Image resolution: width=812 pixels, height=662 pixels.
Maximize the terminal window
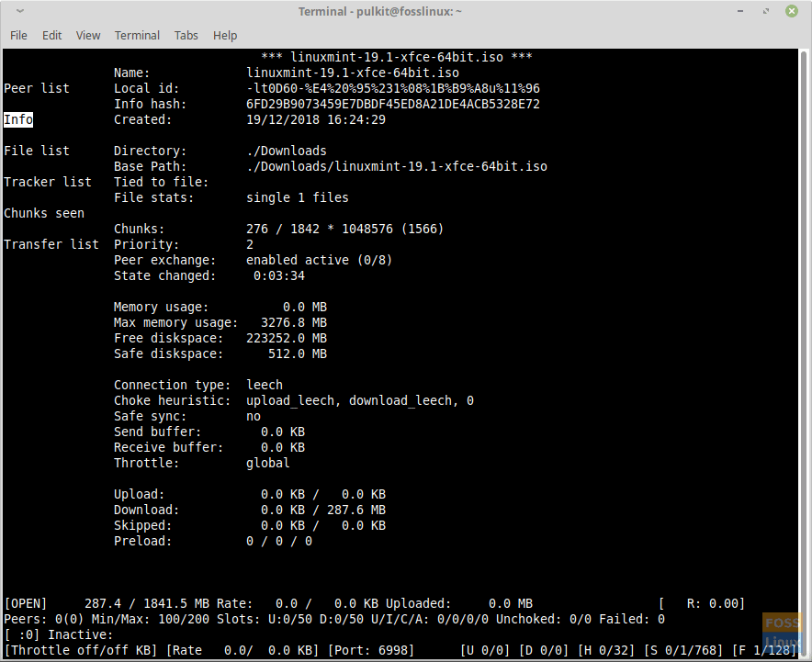766,11
